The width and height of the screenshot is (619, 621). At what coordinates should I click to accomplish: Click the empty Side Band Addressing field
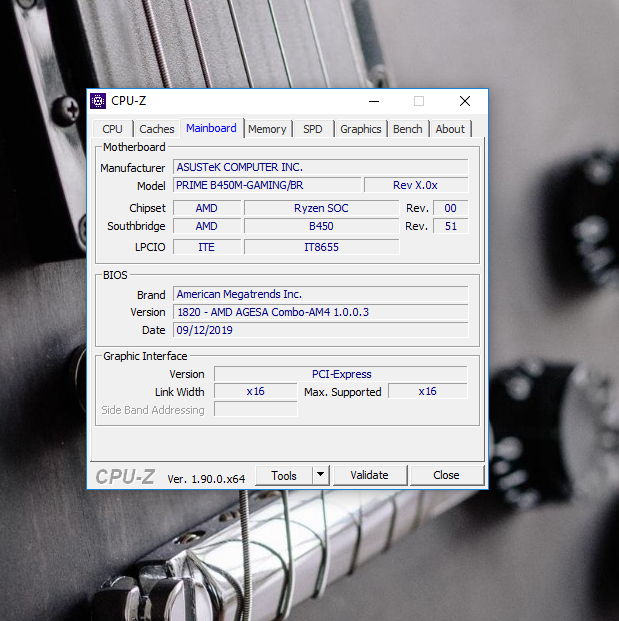(x=255, y=409)
